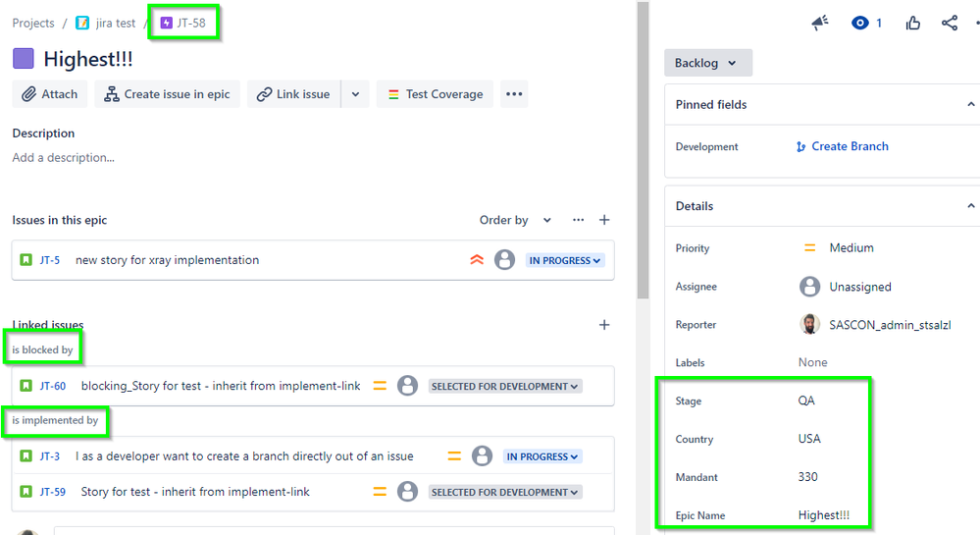Click the share icon
Screen dimensions: 980x535
click(950, 24)
